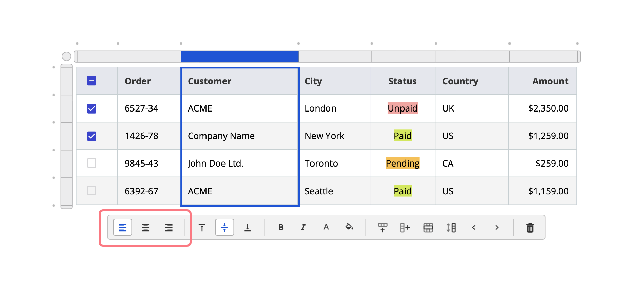Select the header row handle on the left
The height and width of the screenshot is (291, 644).
[67, 81]
